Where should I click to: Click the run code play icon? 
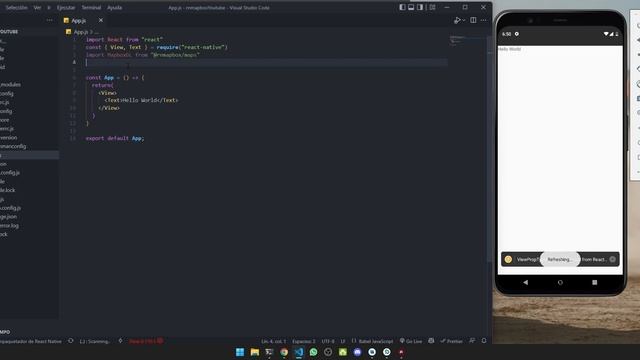coord(457,20)
